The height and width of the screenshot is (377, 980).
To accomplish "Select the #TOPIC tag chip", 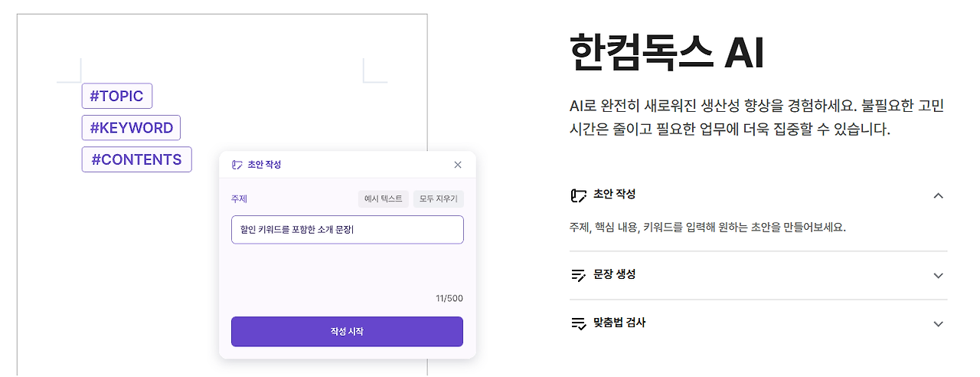I will 117,97.
